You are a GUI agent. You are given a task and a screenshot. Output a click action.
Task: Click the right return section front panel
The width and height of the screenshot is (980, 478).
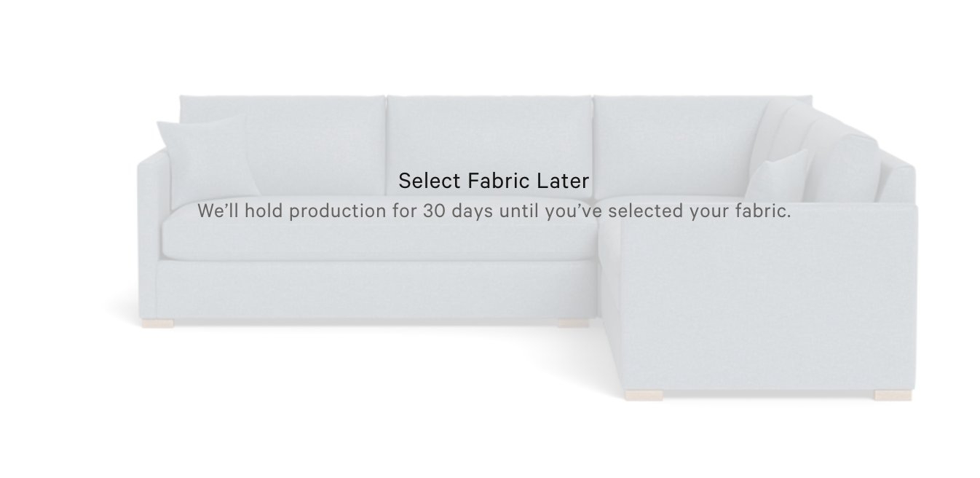tap(764, 306)
